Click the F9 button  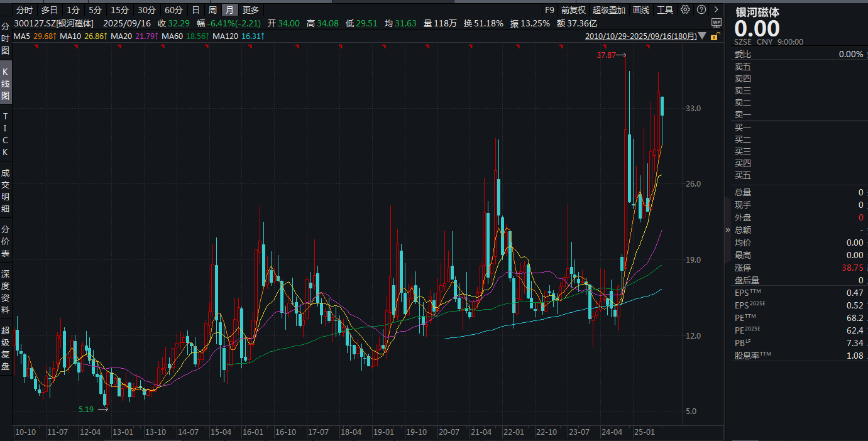point(550,10)
